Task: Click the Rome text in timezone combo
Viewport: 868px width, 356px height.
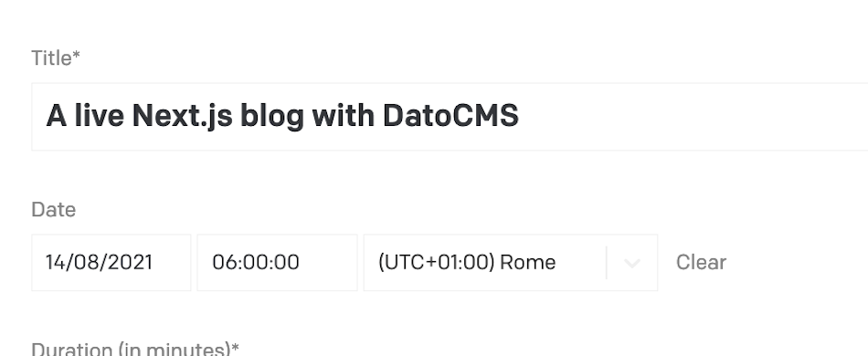Action: point(527,263)
